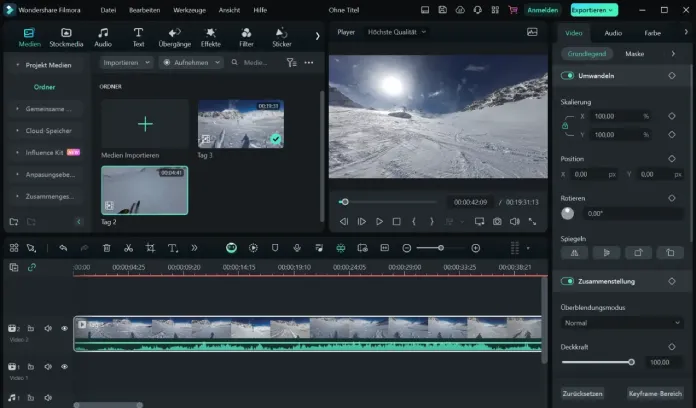Image resolution: width=696 pixels, height=408 pixels.
Task: Switch to the Farbe properties tab
Action: [652, 33]
